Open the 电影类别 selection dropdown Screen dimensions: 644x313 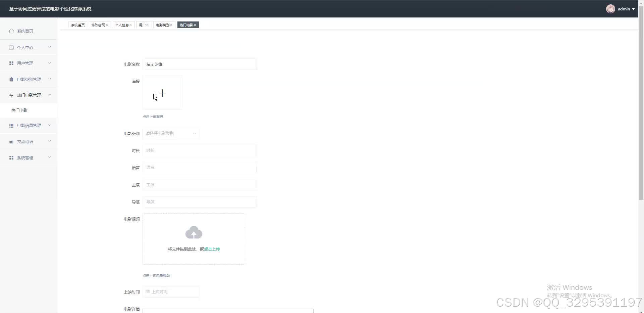[171, 133]
